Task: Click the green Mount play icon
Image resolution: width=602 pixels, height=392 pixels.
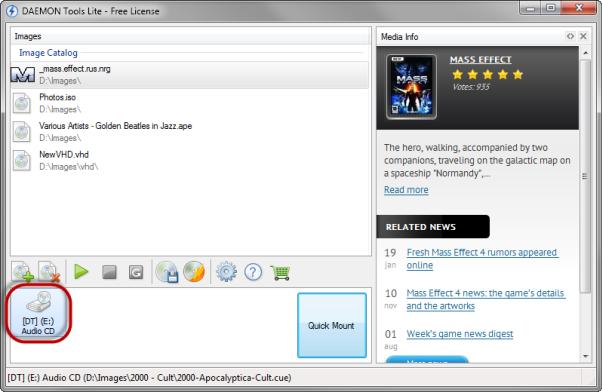Action: click(x=81, y=272)
